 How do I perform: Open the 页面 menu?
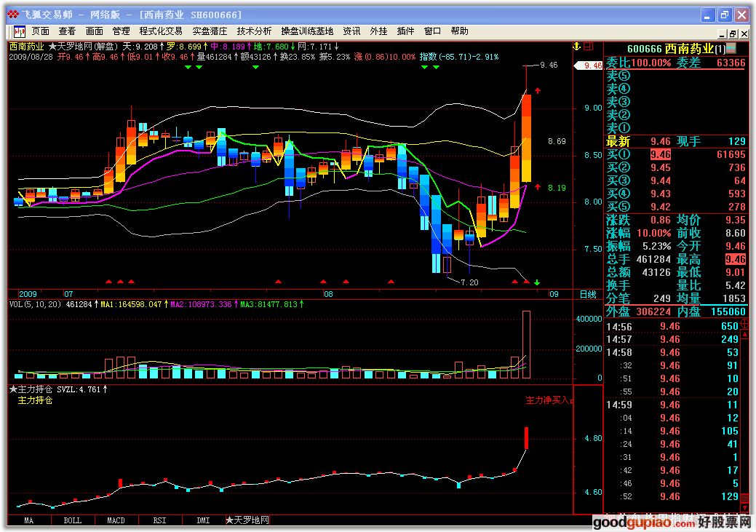click(x=41, y=31)
